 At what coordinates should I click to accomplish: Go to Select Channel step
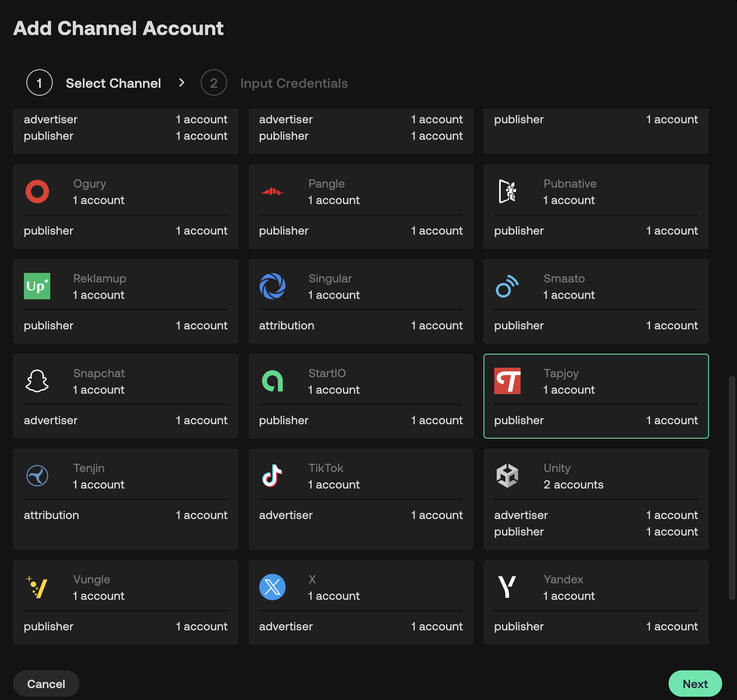113,83
